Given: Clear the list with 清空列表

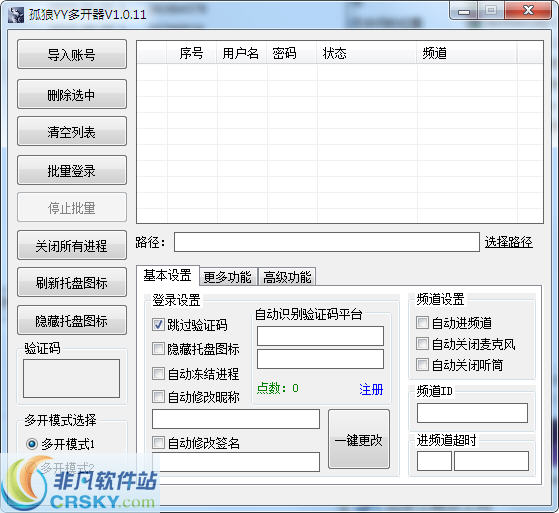Looking at the screenshot, I should [72, 131].
